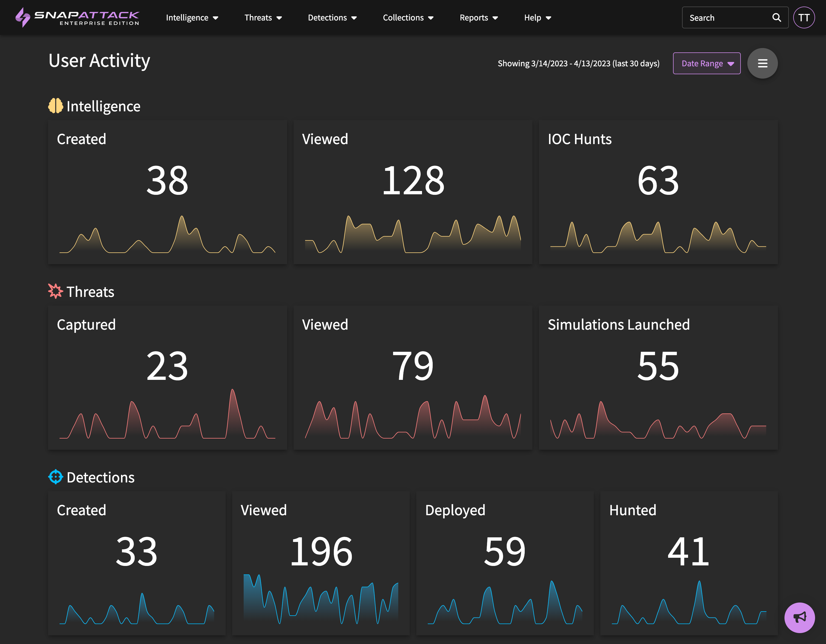Open the Detections navigation menu
The image size is (826, 644).
point(332,18)
